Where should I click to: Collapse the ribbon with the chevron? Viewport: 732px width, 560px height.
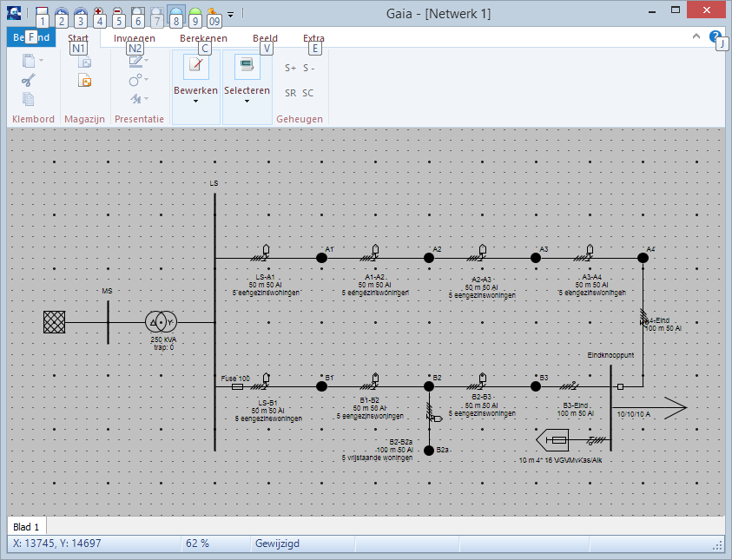(x=696, y=36)
